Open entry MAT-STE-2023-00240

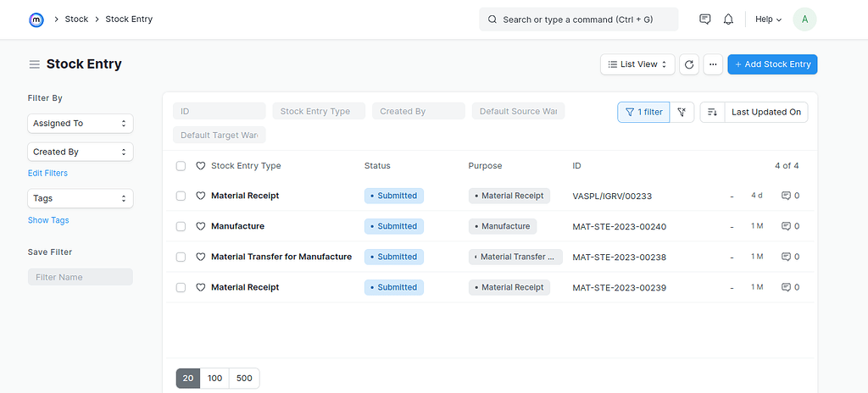[x=620, y=226]
